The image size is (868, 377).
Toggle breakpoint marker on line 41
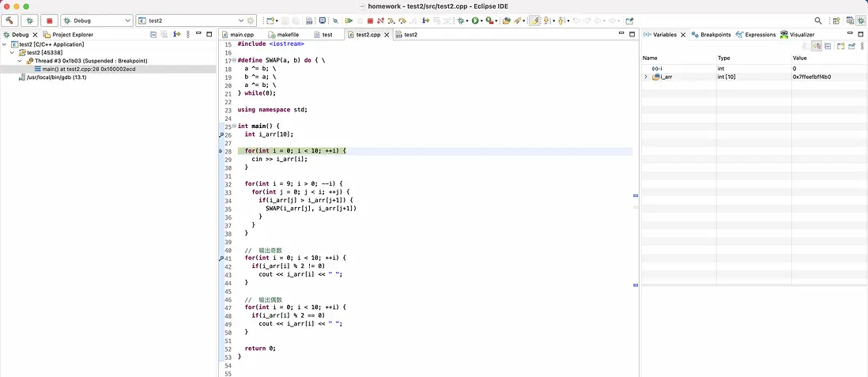(221, 258)
